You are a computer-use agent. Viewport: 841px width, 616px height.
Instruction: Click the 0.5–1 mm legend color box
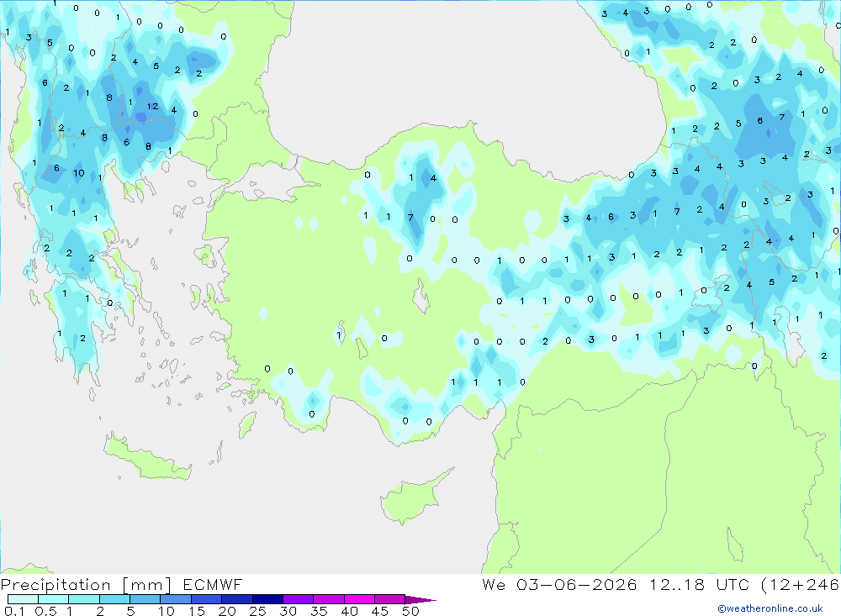(54, 599)
